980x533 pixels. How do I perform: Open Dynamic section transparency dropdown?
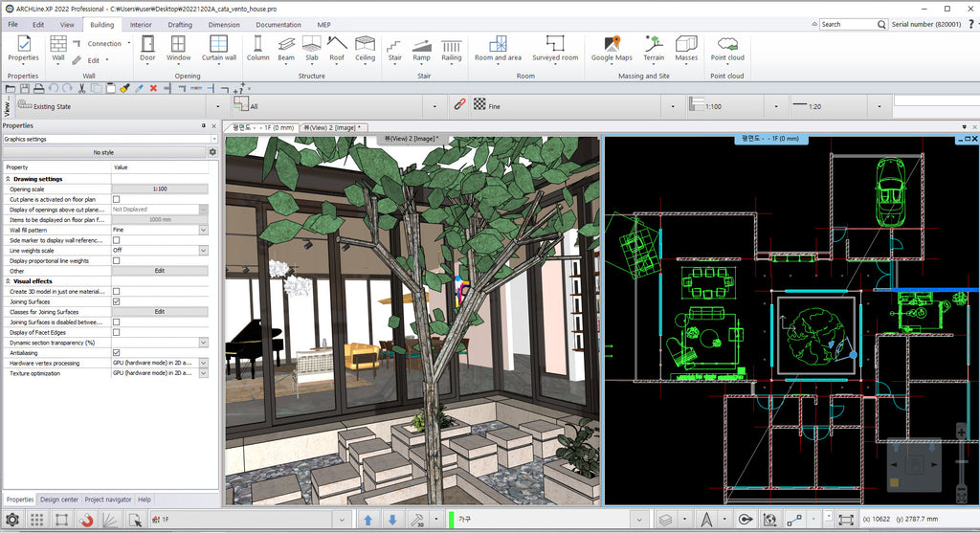pyautogui.click(x=203, y=343)
